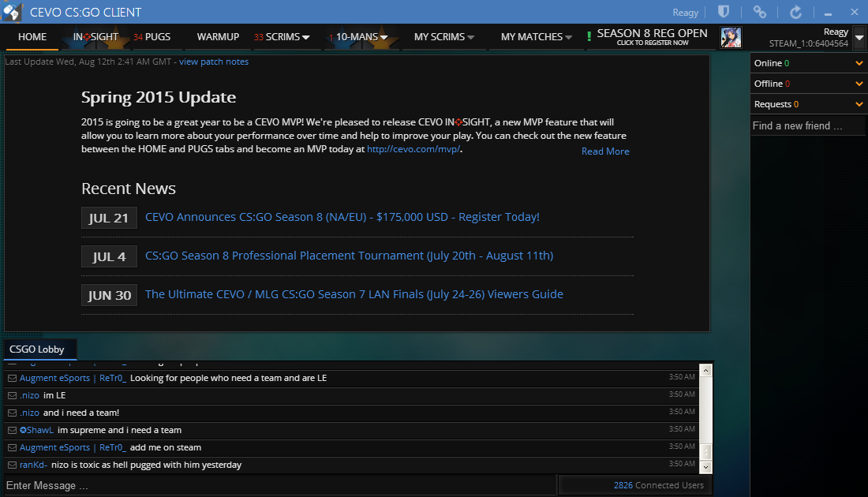Click envelope icon next to 'add me on steam'
The image size is (868, 497).
point(12,448)
